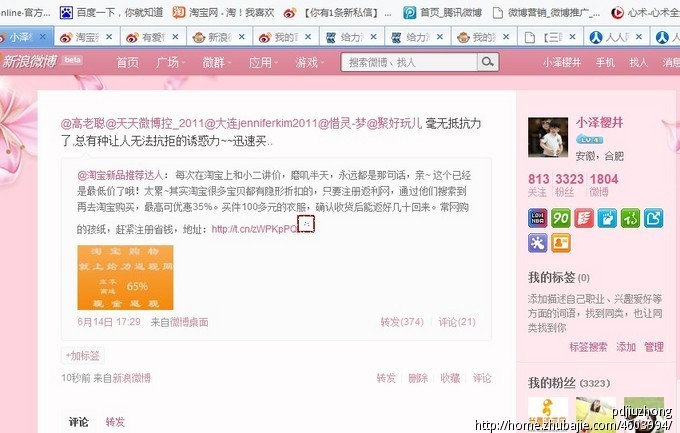Click the search magnifier button

[487, 62]
